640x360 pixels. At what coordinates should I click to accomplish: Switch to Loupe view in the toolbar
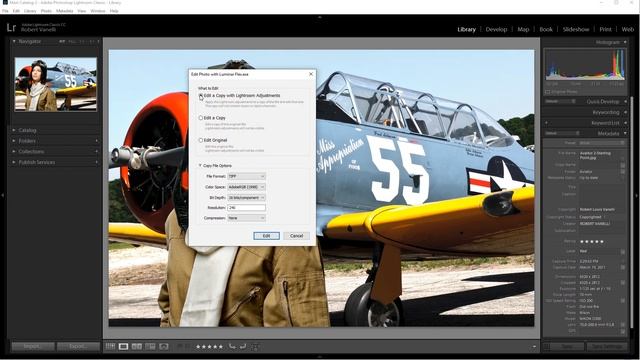point(123,347)
